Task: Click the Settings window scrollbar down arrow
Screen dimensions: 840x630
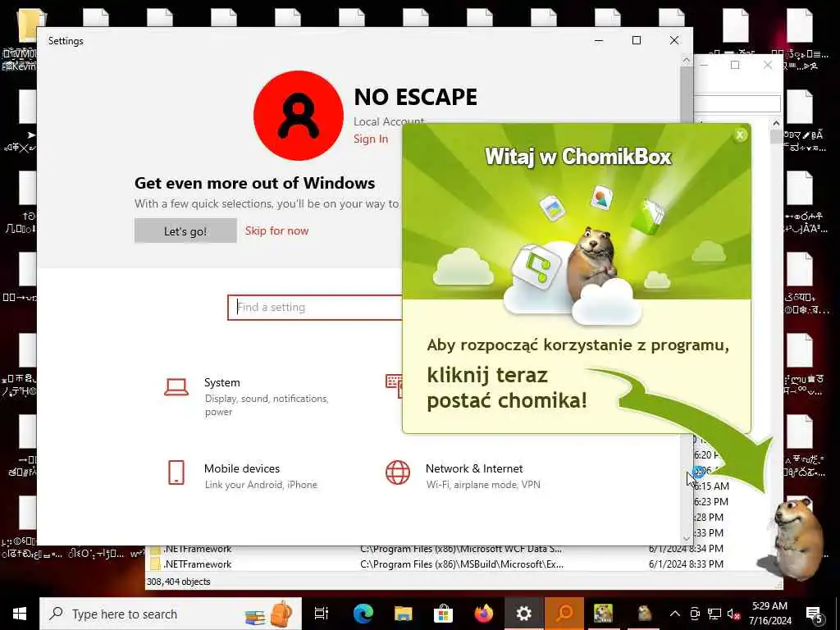Action: [687, 538]
